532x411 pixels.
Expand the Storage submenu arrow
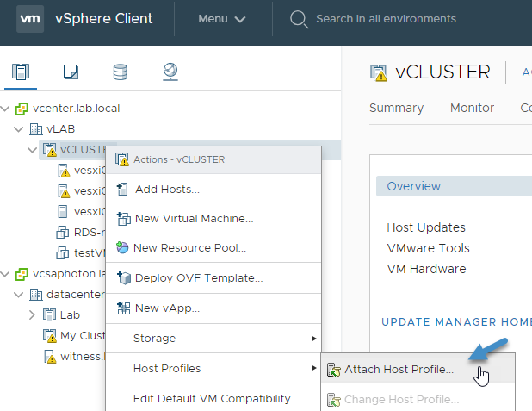[314, 339]
